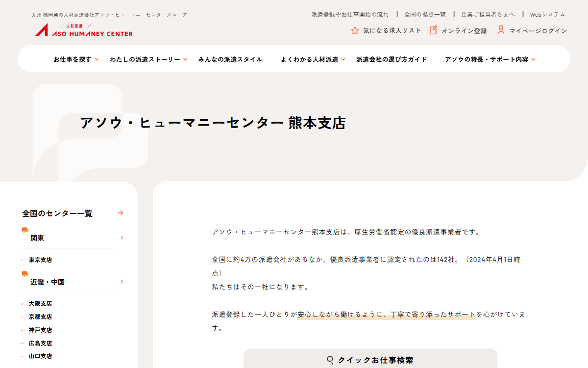Click the pencil icon beside オンライン登録
This screenshot has width=588, height=368.
[x=433, y=30]
